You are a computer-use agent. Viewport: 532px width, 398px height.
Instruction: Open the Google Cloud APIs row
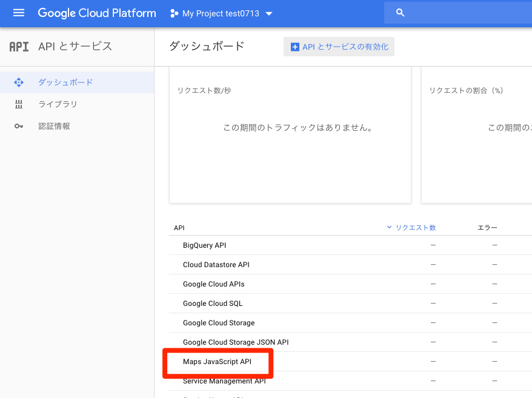coord(350,284)
